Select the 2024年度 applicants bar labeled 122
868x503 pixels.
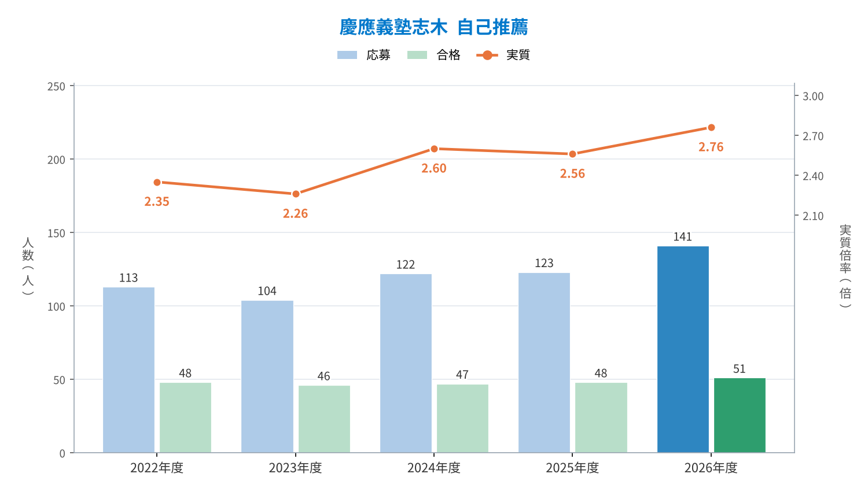(x=406, y=363)
